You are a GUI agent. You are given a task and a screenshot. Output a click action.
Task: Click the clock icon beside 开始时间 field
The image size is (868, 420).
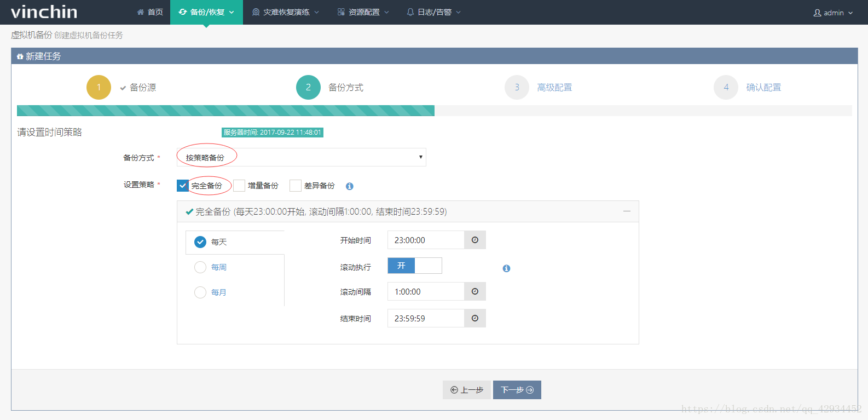474,240
